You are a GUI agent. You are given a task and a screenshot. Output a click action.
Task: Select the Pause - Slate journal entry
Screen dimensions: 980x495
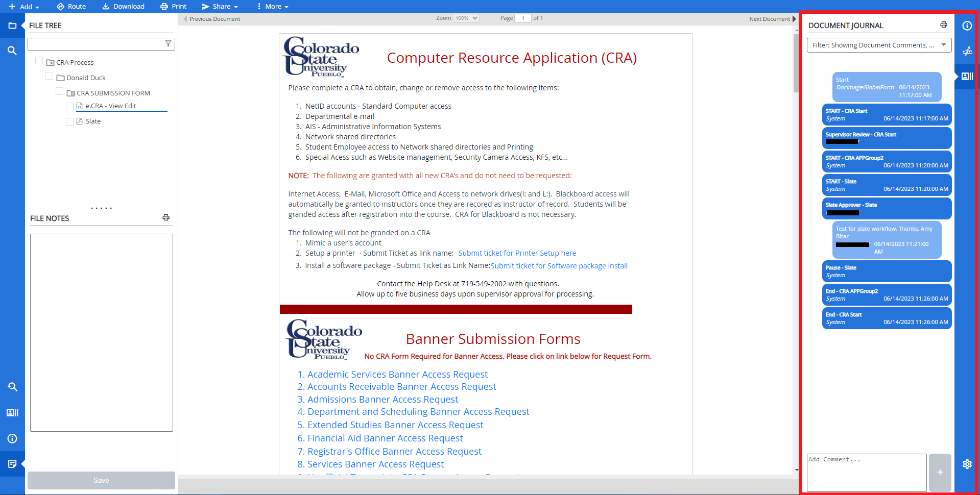click(x=887, y=271)
